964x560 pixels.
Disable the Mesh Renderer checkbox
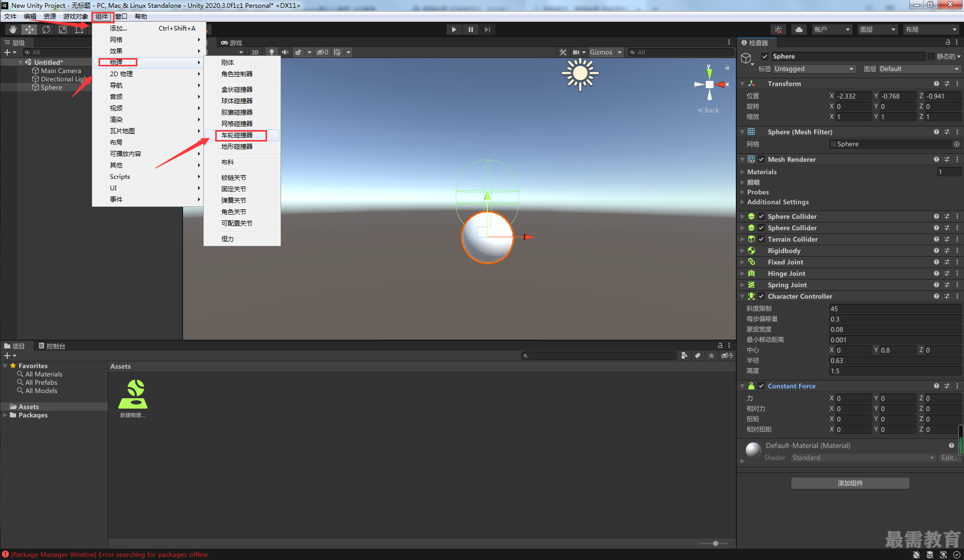pos(761,160)
